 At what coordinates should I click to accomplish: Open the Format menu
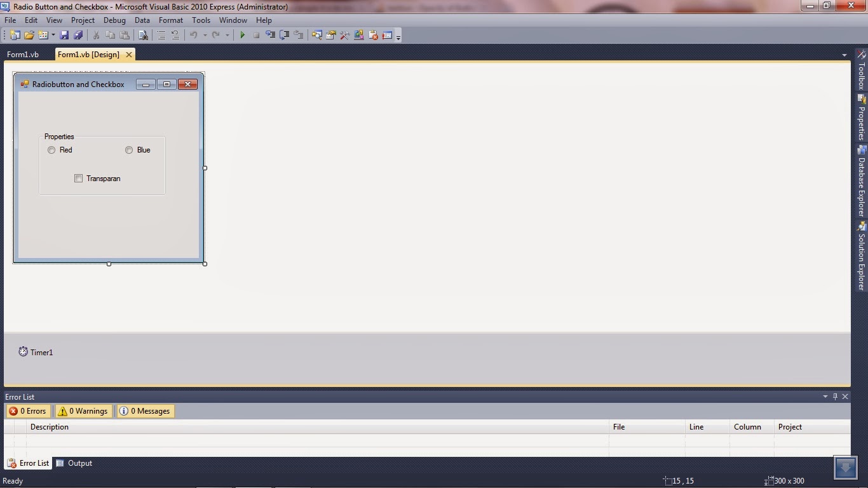[171, 20]
